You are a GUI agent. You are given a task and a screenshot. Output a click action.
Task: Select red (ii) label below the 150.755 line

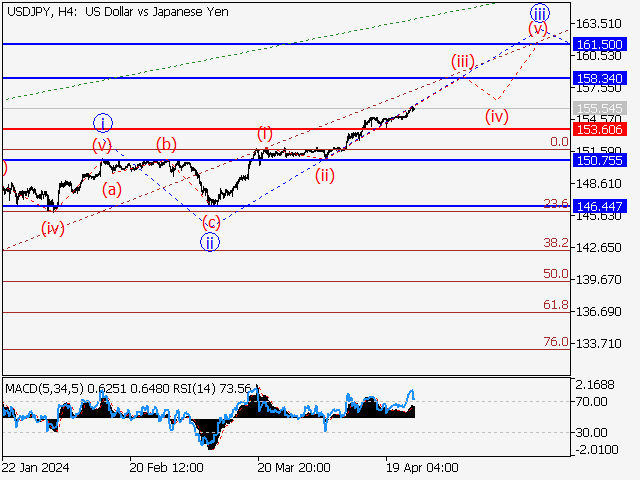[324, 176]
